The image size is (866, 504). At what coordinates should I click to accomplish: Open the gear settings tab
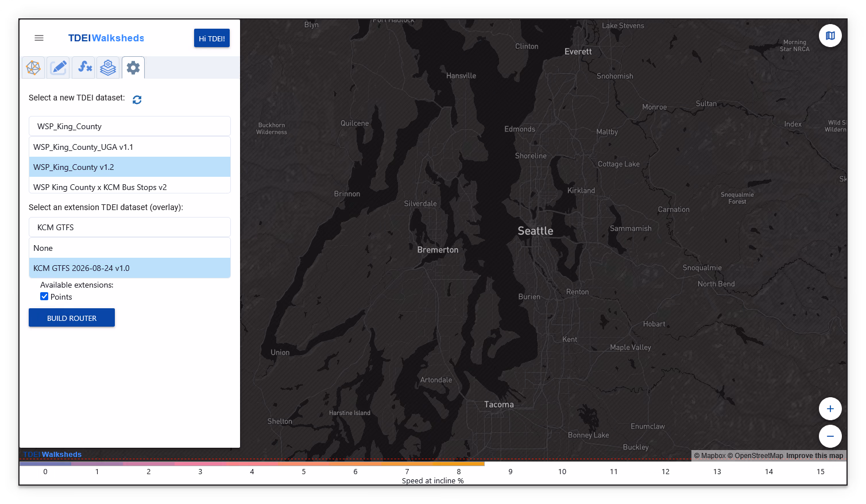point(133,68)
